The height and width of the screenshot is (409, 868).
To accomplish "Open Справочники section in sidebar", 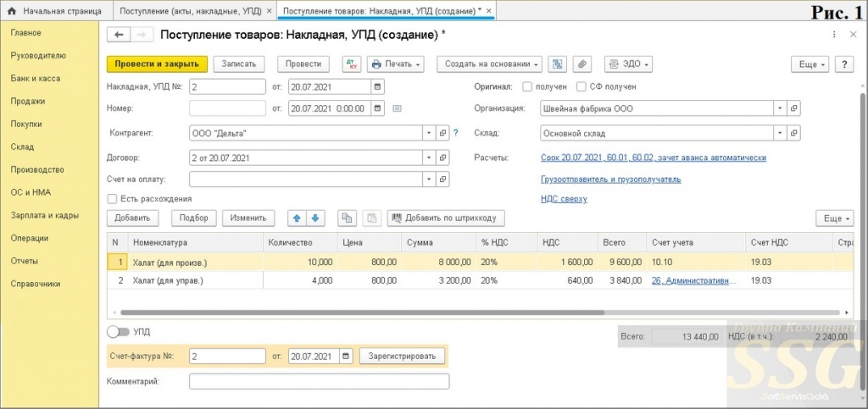I will point(36,284).
